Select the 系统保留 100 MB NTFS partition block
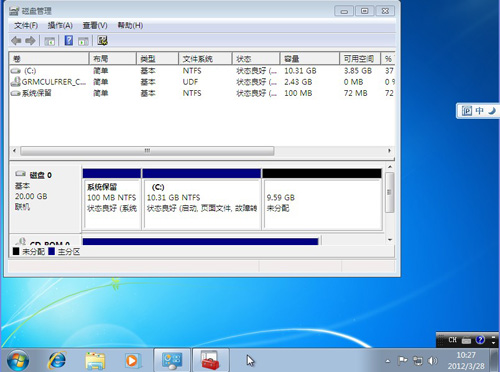Screen dimensions: 500x372 (112, 199)
